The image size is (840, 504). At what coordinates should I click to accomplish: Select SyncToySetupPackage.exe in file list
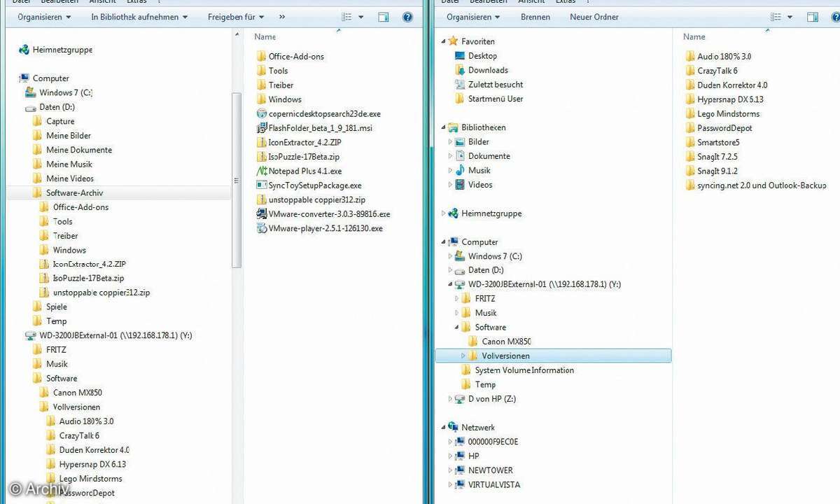pos(309,185)
